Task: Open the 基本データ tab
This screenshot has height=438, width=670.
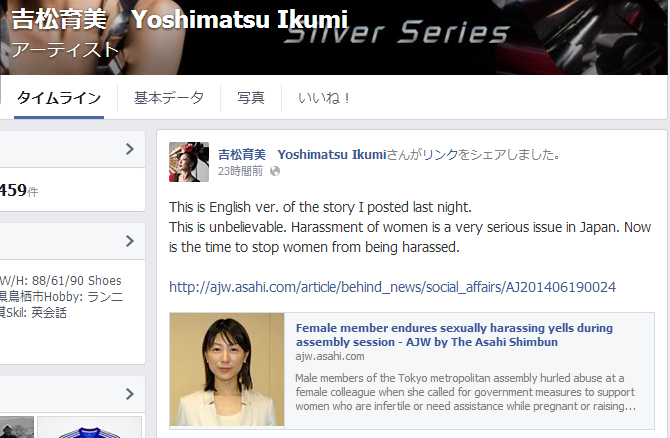Action: point(169,98)
